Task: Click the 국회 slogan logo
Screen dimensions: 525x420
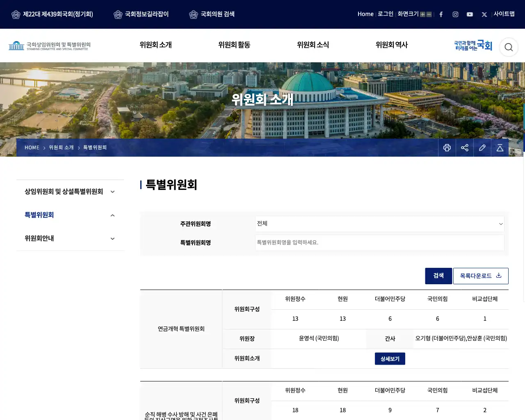Action: 473,46
